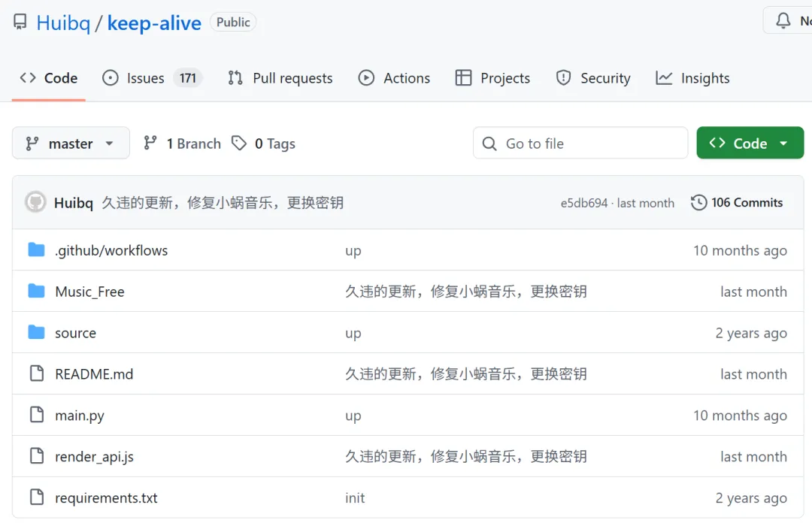Click the commit message in Music_Free row
The image size is (812, 526).
click(466, 292)
